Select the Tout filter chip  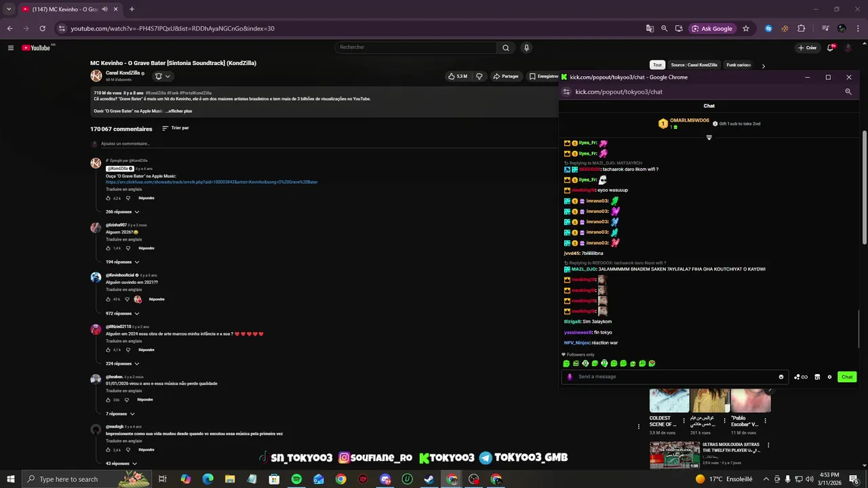tap(657, 65)
